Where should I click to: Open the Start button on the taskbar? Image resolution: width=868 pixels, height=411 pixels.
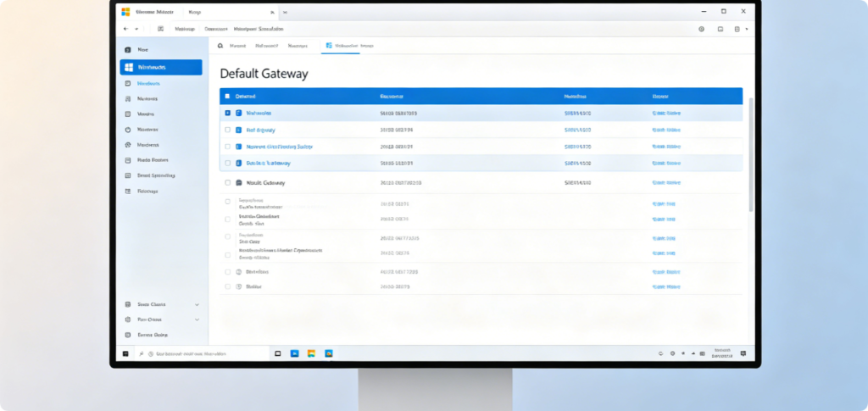(x=125, y=353)
